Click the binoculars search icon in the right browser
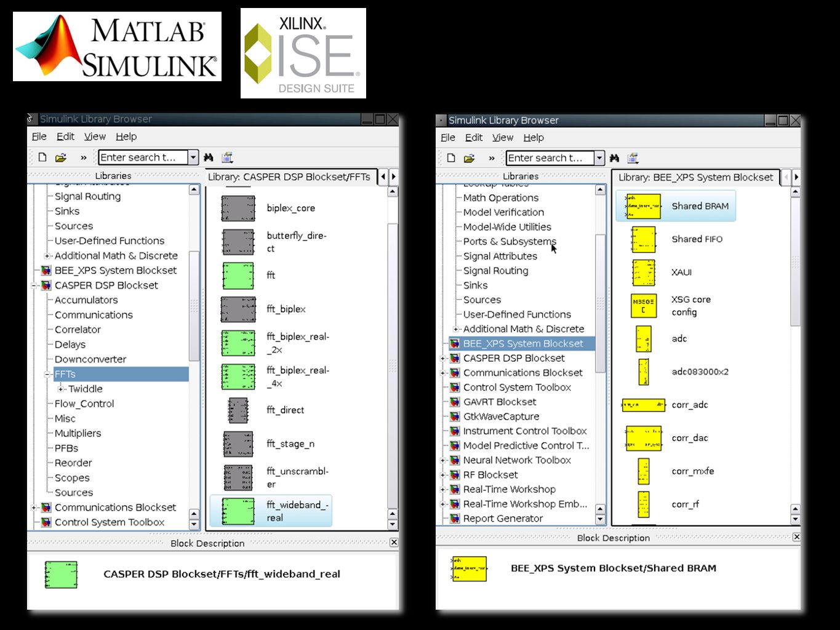The height and width of the screenshot is (630, 840). click(x=614, y=158)
